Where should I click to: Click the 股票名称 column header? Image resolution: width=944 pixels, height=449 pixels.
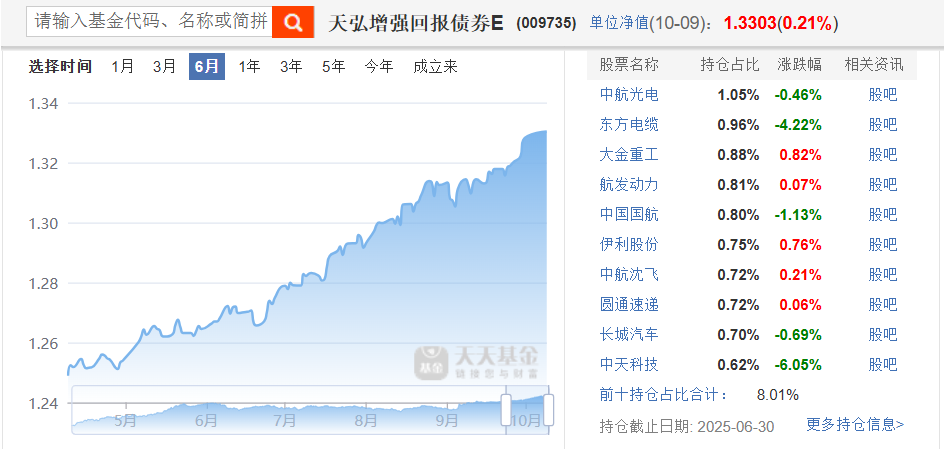coord(629,65)
